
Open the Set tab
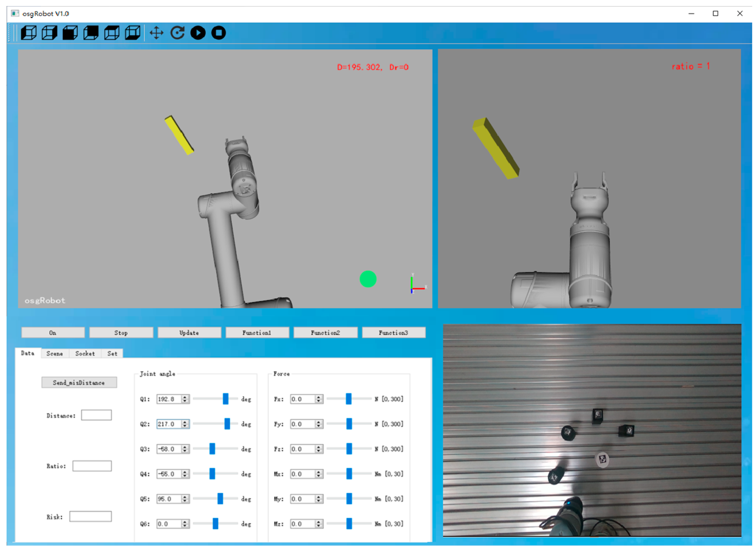point(112,354)
